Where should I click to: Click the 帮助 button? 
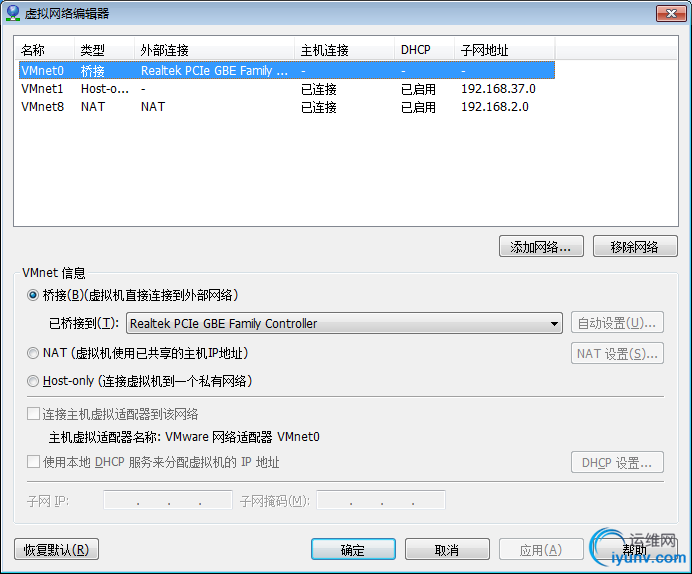click(635, 549)
